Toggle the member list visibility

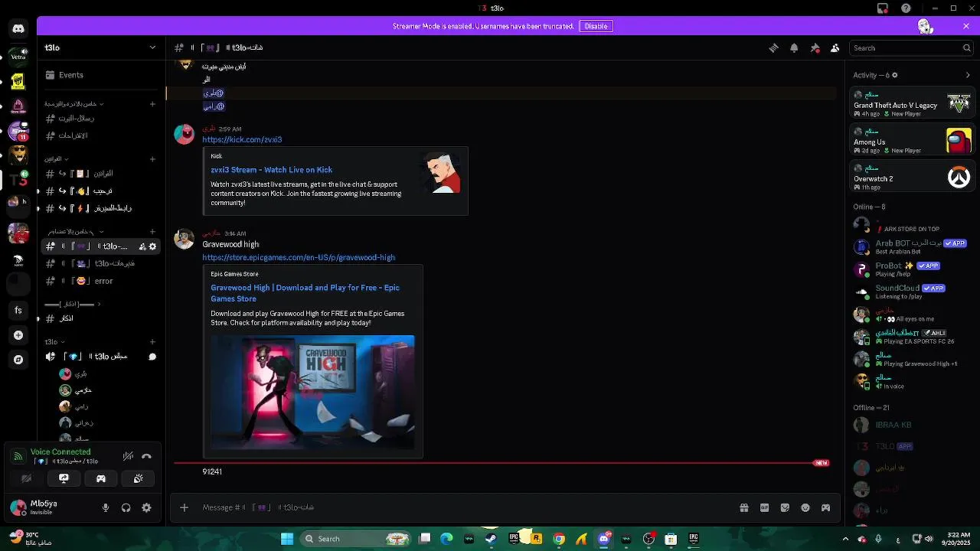[x=835, y=47]
